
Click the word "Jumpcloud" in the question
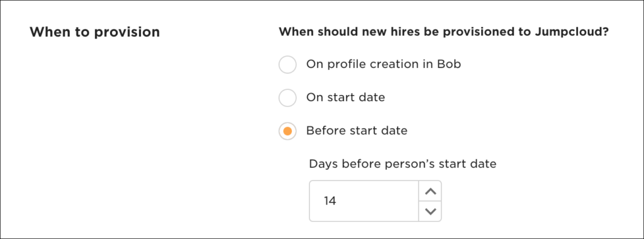(x=571, y=32)
